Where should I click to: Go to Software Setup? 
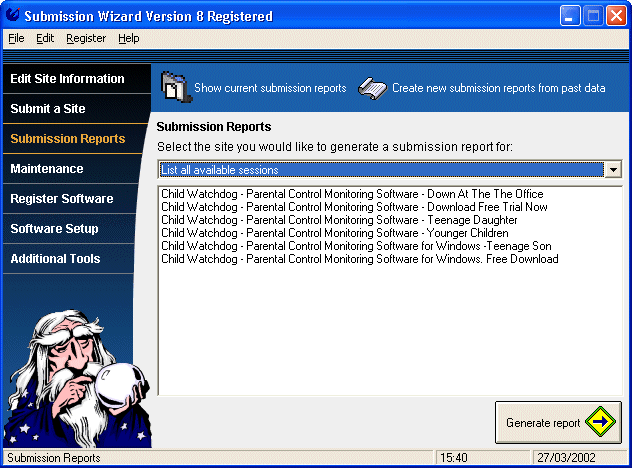(x=69, y=229)
